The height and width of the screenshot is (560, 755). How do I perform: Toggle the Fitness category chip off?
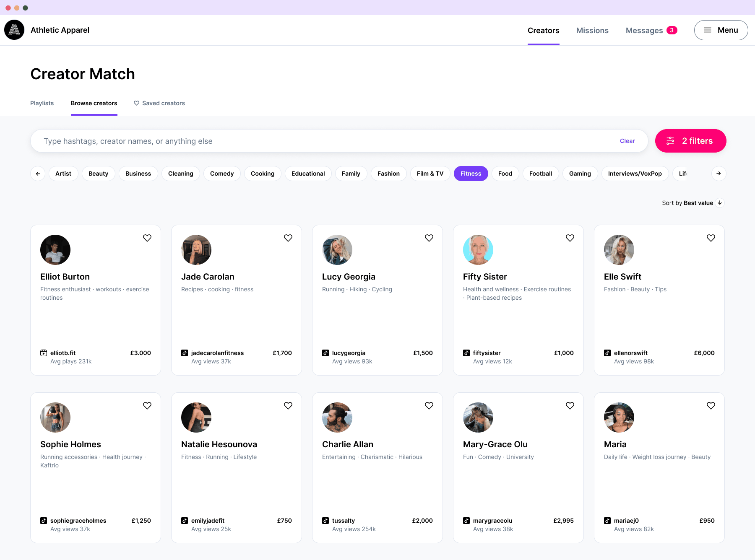pyautogui.click(x=471, y=173)
